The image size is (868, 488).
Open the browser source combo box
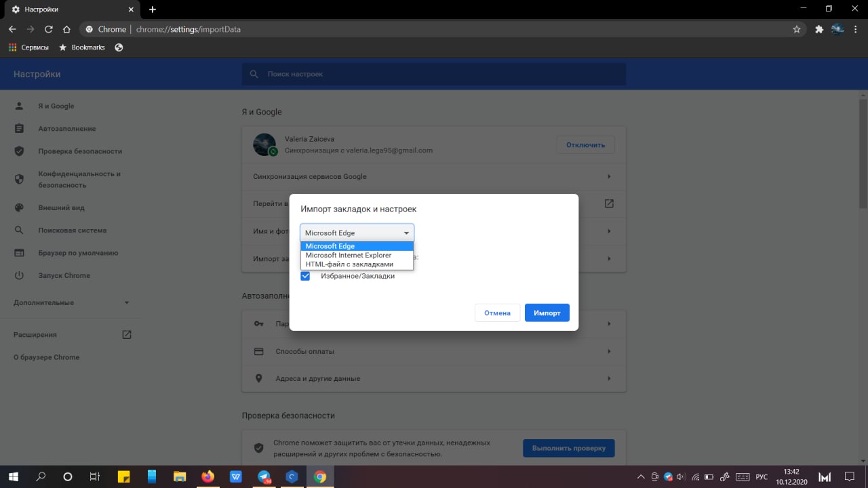(x=357, y=232)
